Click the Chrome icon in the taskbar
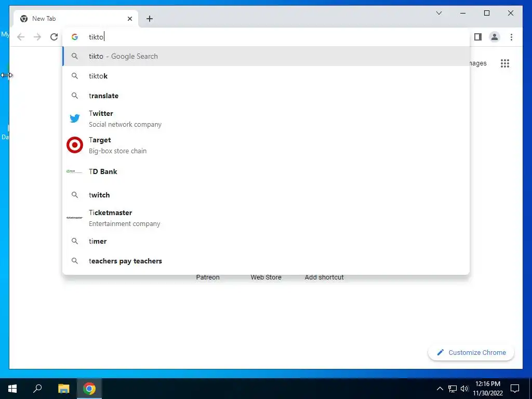Image resolution: width=532 pixels, height=399 pixels. 89,389
